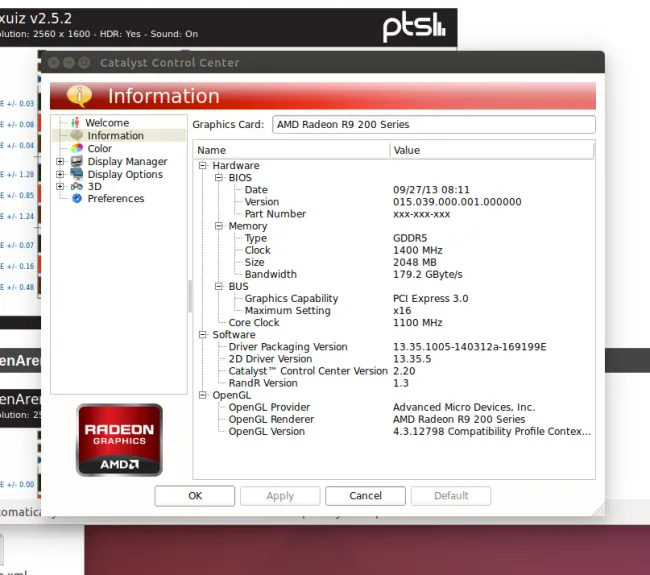Screen dimensions: 650x575
Task: Select the Driver Packaging Version row
Action: [288, 347]
